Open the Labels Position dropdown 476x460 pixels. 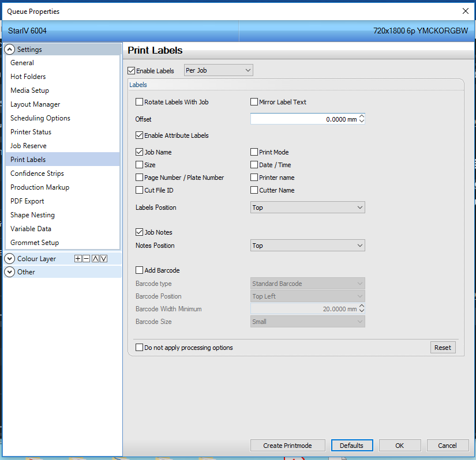click(308, 208)
